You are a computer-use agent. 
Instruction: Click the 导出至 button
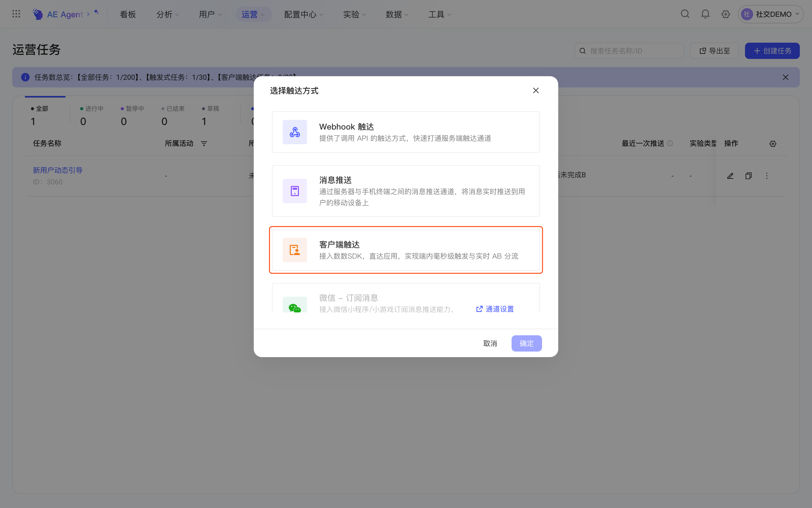[x=714, y=51]
